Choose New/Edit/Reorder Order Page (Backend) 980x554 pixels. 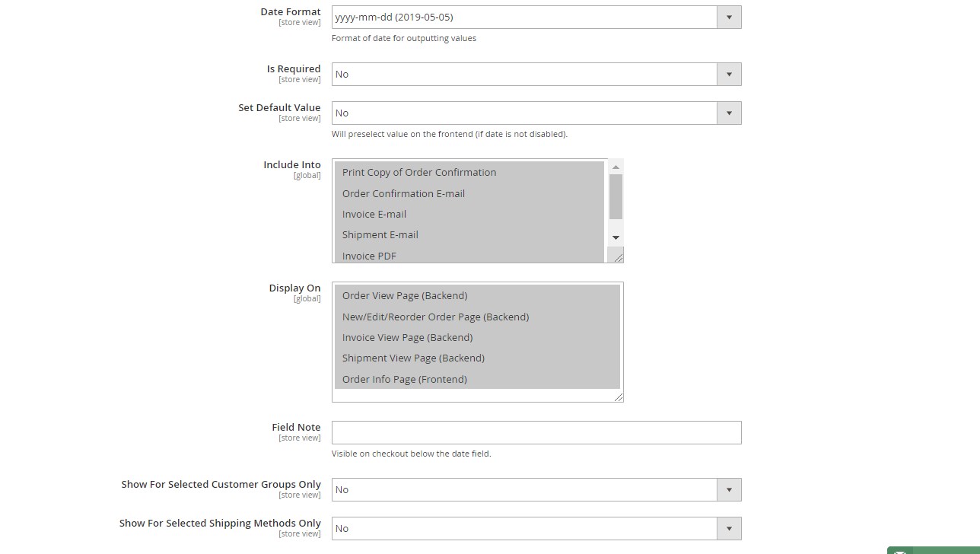[x=435, y=317]
